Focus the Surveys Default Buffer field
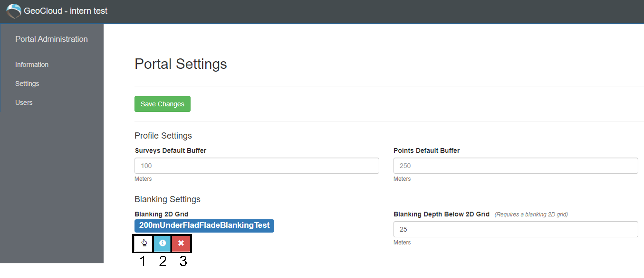The height and width of the screenshot is (278, 644). [x=256, y=165]
